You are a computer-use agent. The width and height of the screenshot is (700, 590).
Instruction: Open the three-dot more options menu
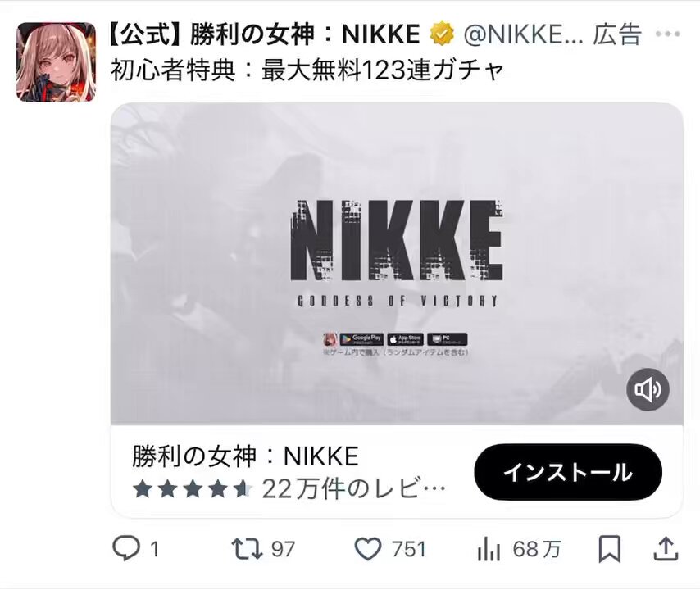coord(668,34)
